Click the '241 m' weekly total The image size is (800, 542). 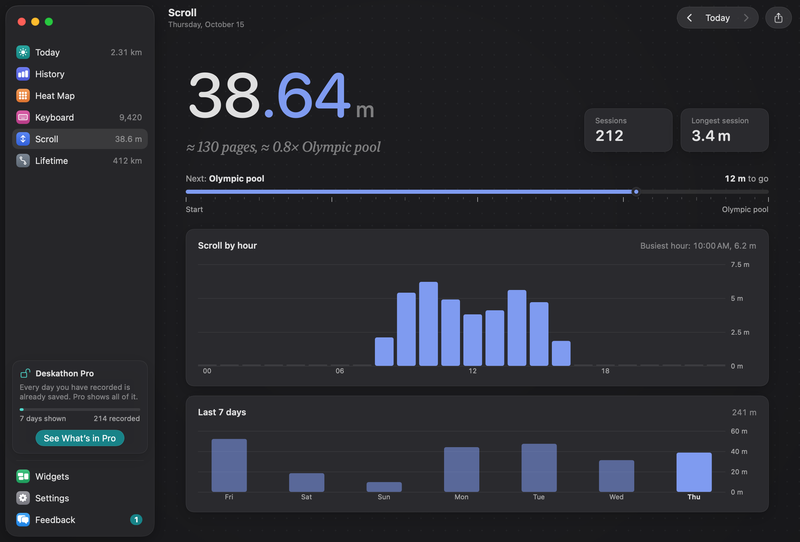coord(744,412)
